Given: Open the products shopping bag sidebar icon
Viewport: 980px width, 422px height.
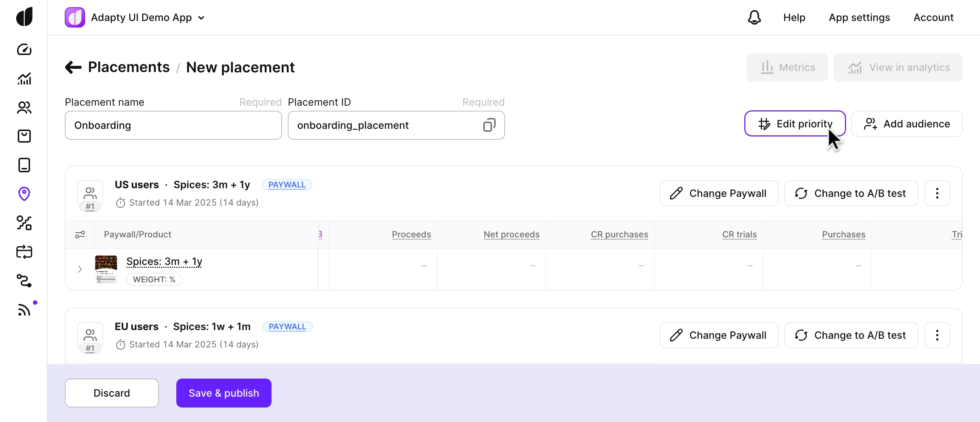Looking at the screenshot, I should [24, 136].
